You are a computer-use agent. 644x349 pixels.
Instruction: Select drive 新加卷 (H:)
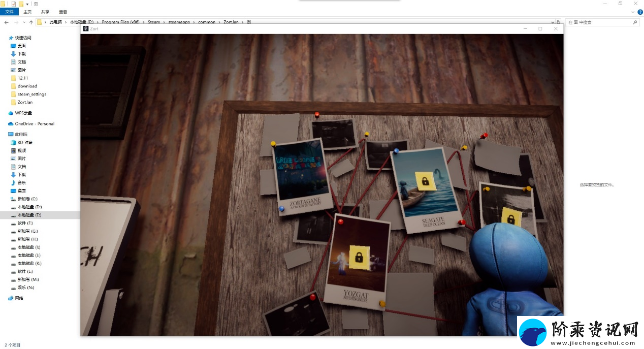24,239
